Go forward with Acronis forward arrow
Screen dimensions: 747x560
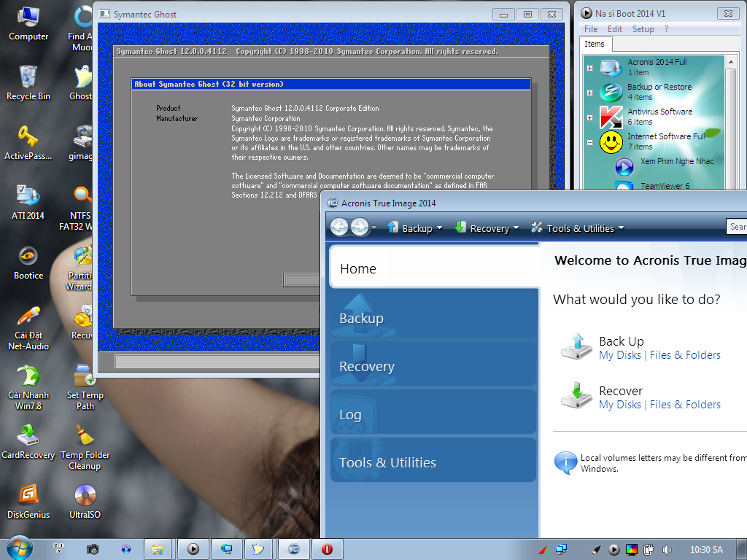360,227
